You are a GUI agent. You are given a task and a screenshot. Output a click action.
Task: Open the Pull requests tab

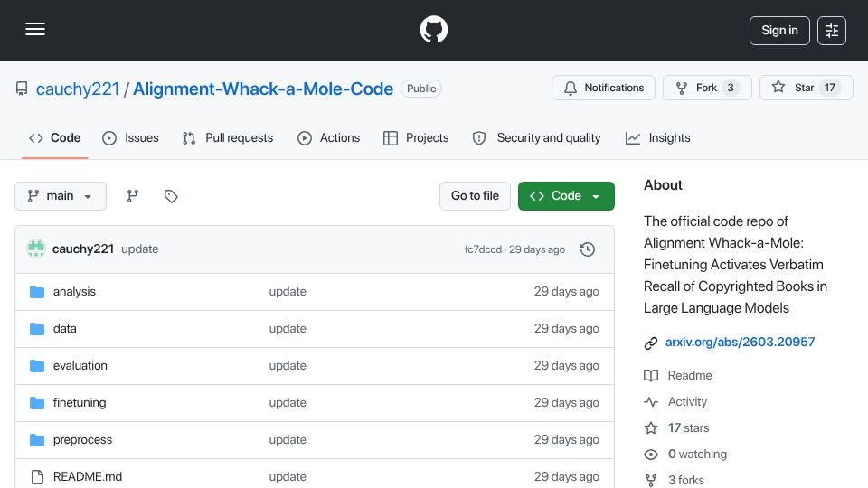(x=228, y=137)
